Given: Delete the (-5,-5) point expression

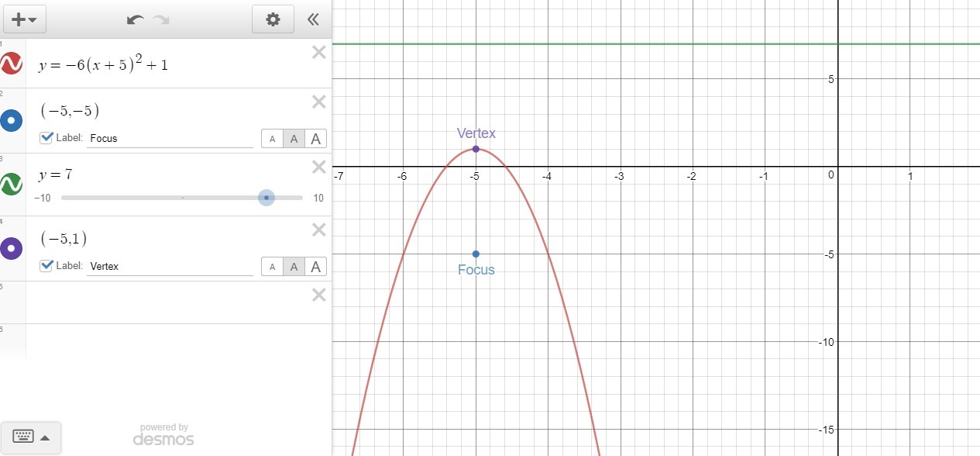Looking at the screenshot, I should [318, 102].
